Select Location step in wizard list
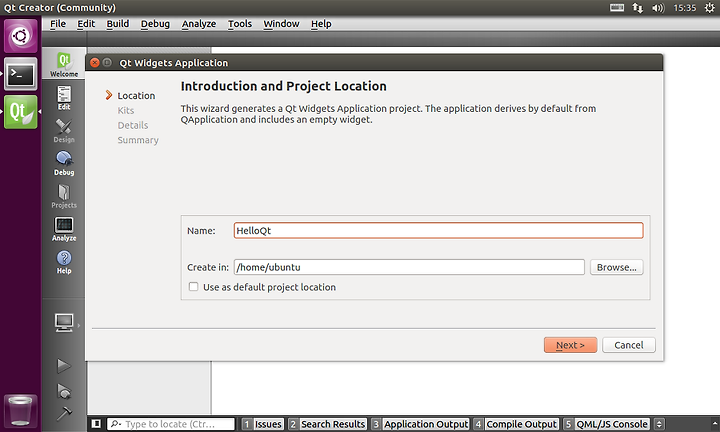 click(136, 95)
